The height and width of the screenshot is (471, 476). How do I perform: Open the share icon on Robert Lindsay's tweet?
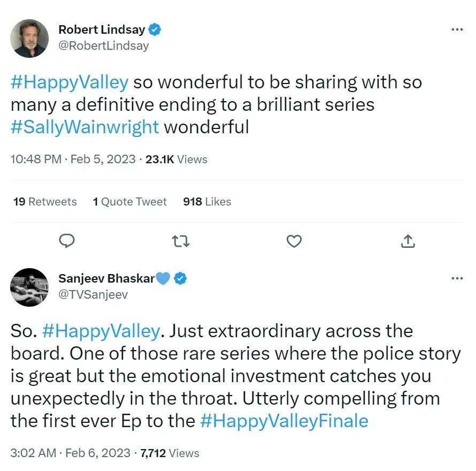pos(408,241)
